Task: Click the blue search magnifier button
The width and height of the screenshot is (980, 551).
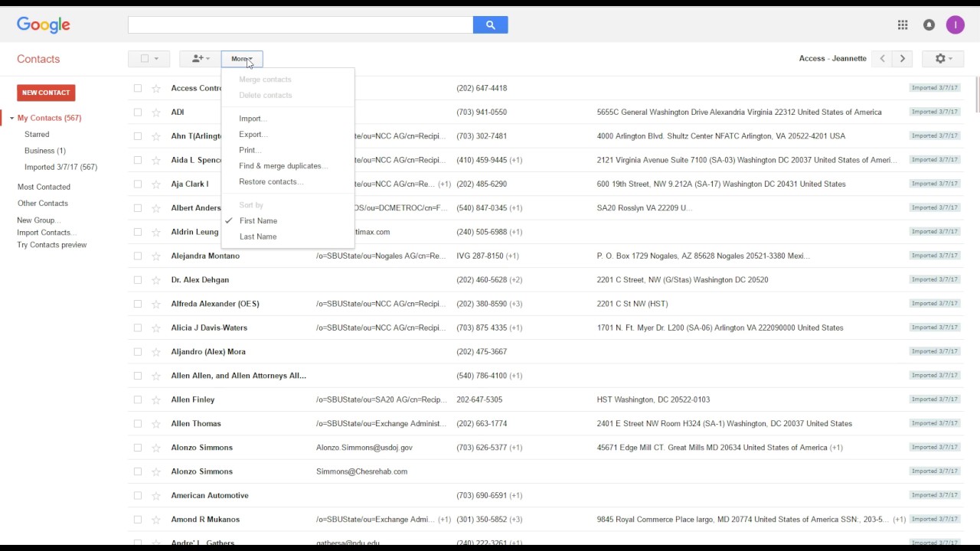Action: click(490, 25)
